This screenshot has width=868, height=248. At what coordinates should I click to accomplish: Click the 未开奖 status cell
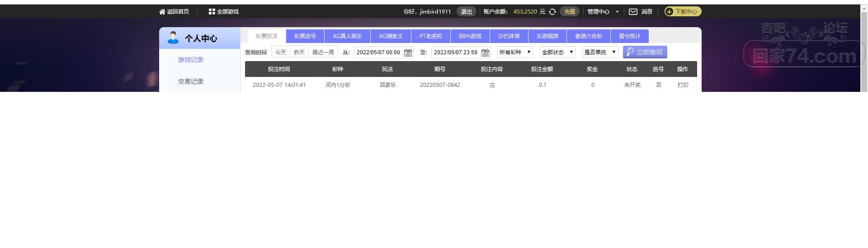coord(632,85)
